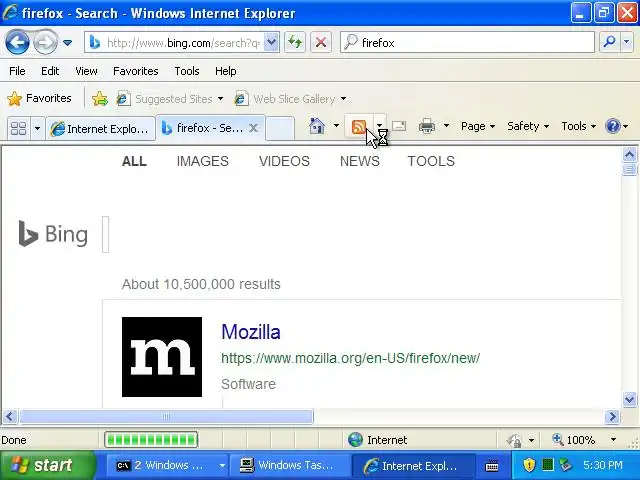Open the Edit menu
640x480 pixels.
[50, 71]
